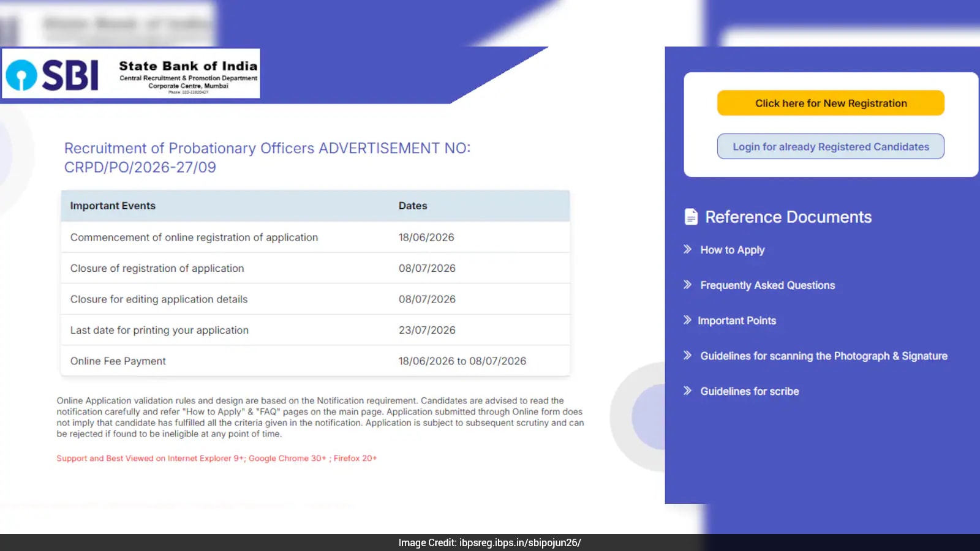Click the Online Application validation paragraph
The height and width of the screenshot is (551, 980).
(320, 417)
